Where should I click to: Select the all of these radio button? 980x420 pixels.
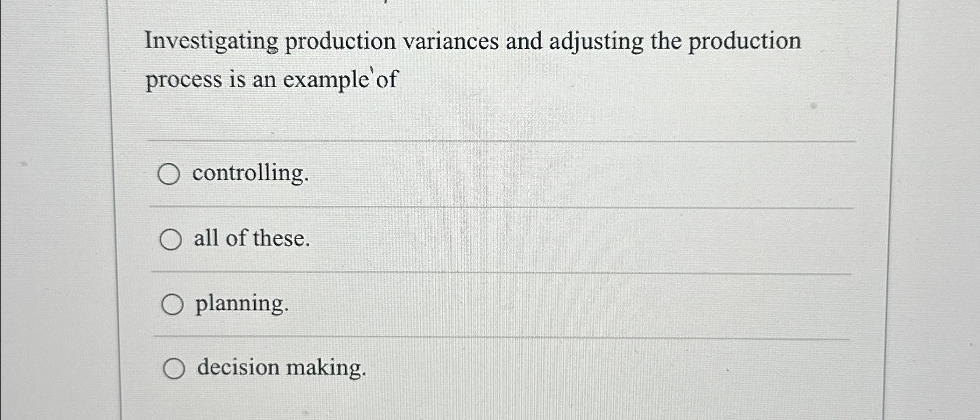(171, 239)
